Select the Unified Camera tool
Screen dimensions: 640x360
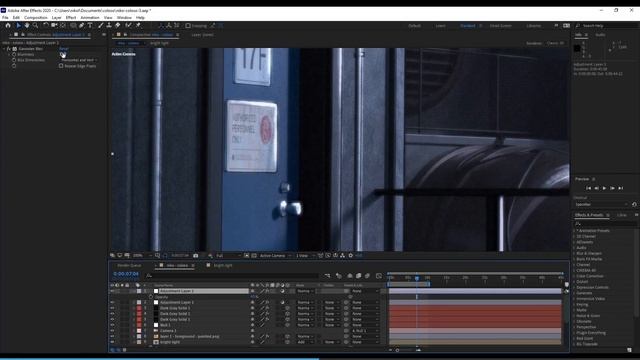[x=54, y=25]
